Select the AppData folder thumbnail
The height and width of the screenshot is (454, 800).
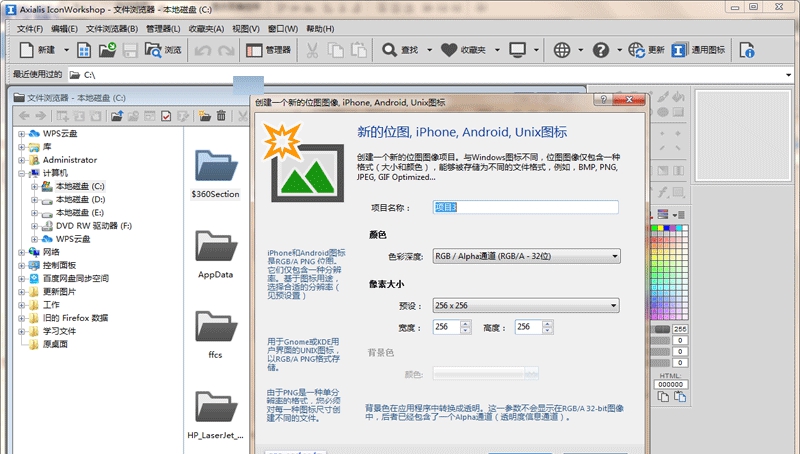(x=215, y=254)
